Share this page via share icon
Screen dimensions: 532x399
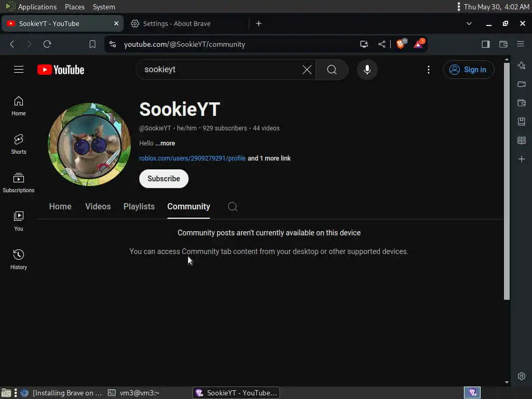[382, 44]
